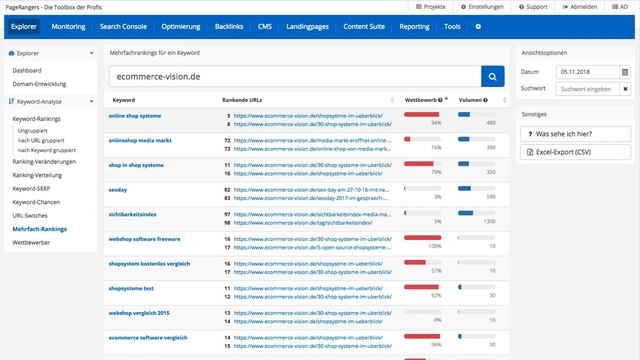Go to the Reporting tab
Viewport: 640px width, 360px height.
414,27
